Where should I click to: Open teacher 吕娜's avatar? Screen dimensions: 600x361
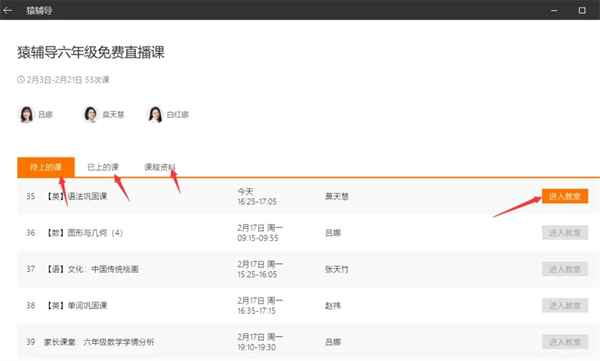(26, 114)
